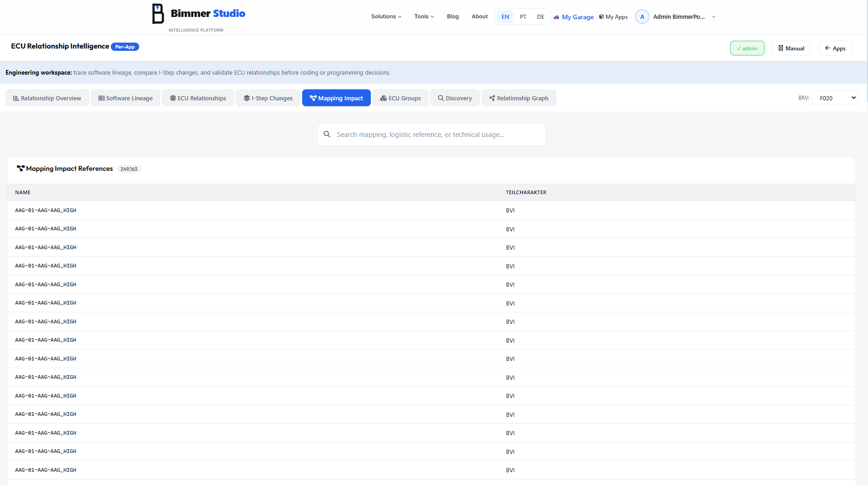Image resolution: width=868 pixels, height=485 pixels.
Task: Go to the Blog page
Action: [x=453, y=16]
